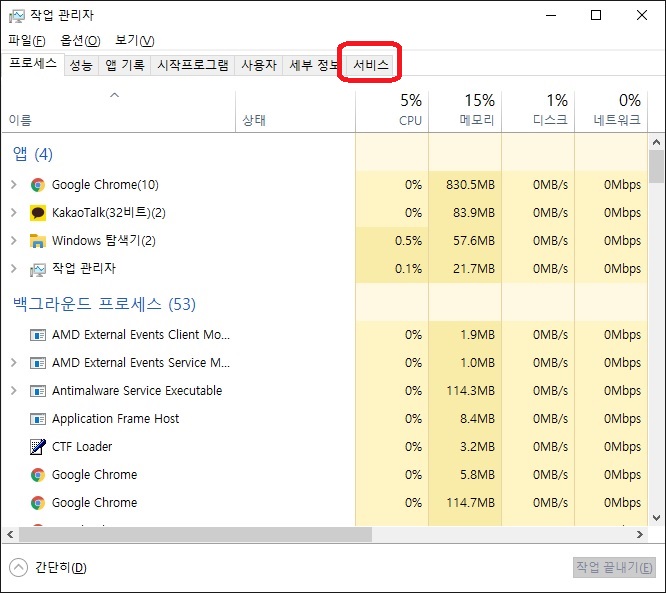Image resolution: width=666 pixels, height=593 pixels.
Task: Expand the Google Chrome(10) group
Action: tap(14, 184)
